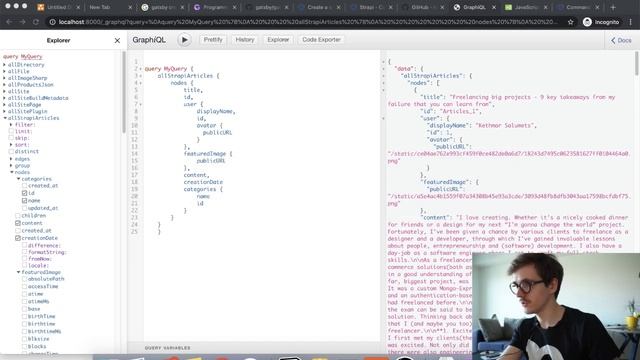640x360 pixels.
Task: Open the Query Variables pane
Action: tap(167, 348)
